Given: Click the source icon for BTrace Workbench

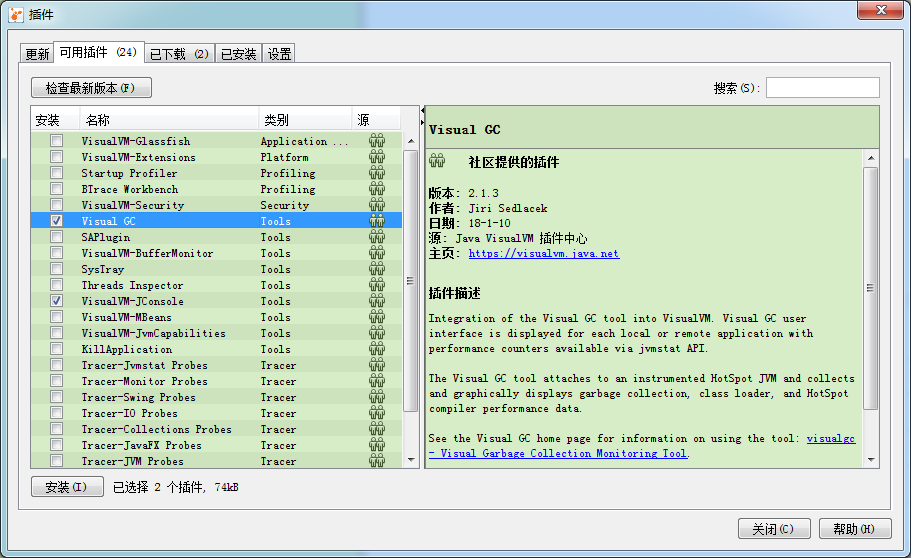Looking at the screenshot, I should (x=377, y=189).
